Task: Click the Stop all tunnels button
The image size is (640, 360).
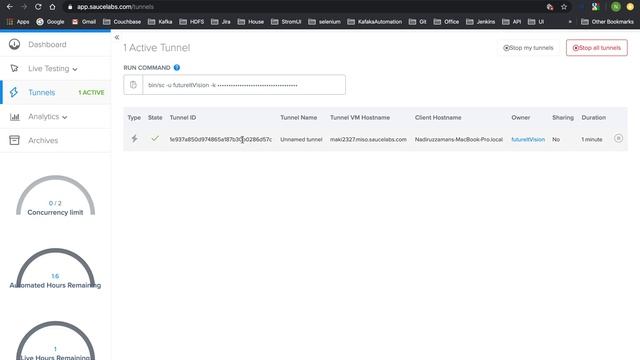Action: point(597,48)
